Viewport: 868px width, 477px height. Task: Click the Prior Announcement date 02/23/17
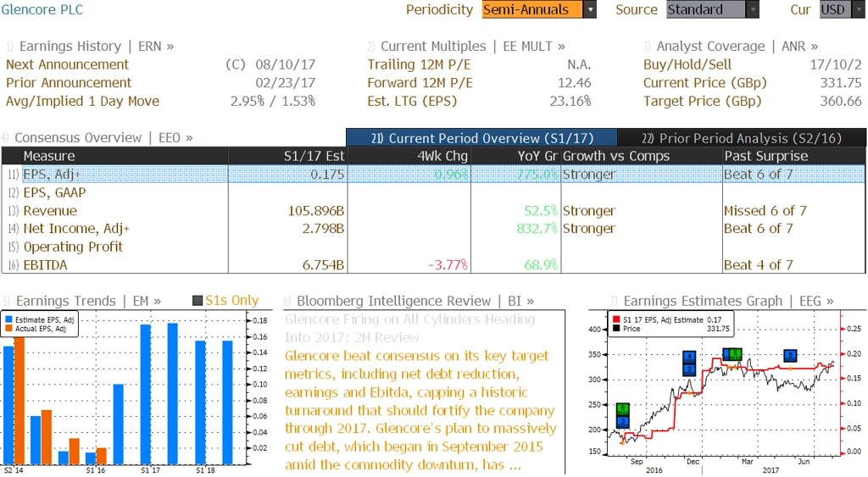(x=285, y=83)
